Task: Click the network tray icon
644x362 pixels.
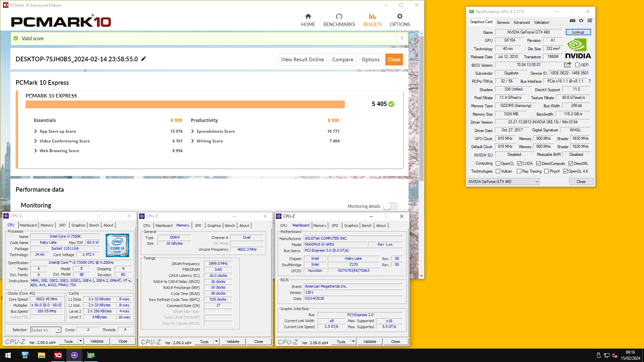Action: point(607,355)
